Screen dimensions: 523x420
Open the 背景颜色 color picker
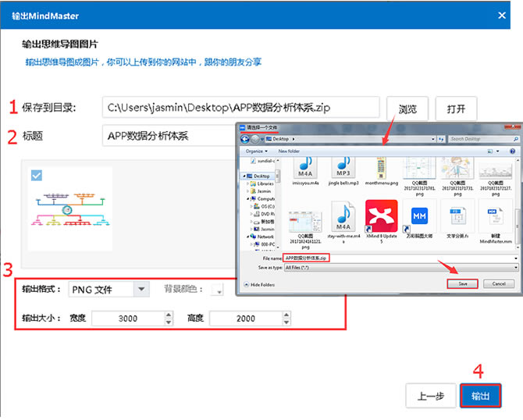[216, 290]
